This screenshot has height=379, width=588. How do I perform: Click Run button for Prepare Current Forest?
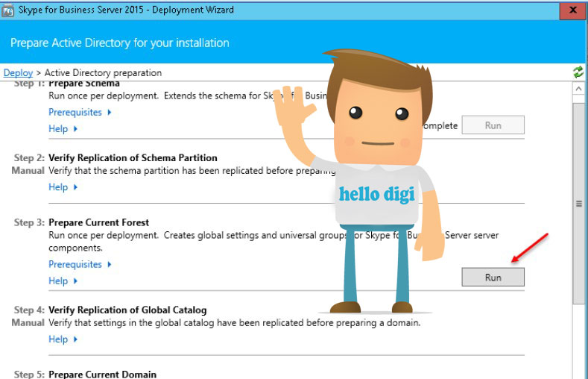[x=493, y=278]
